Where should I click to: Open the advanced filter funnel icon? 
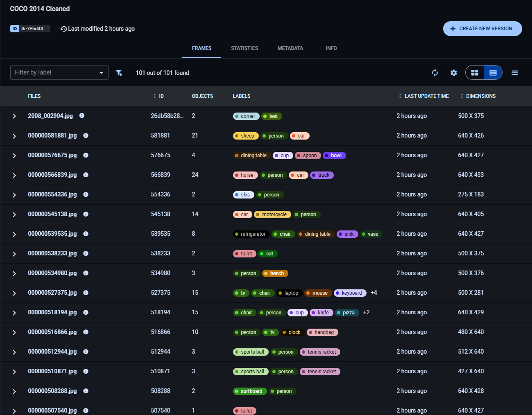tap(119, 72)
